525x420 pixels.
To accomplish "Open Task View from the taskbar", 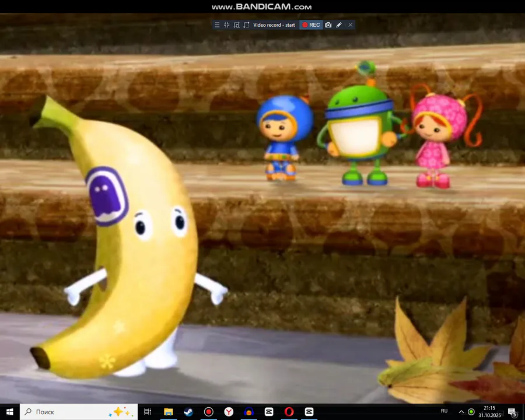I will tap(148, 412).
